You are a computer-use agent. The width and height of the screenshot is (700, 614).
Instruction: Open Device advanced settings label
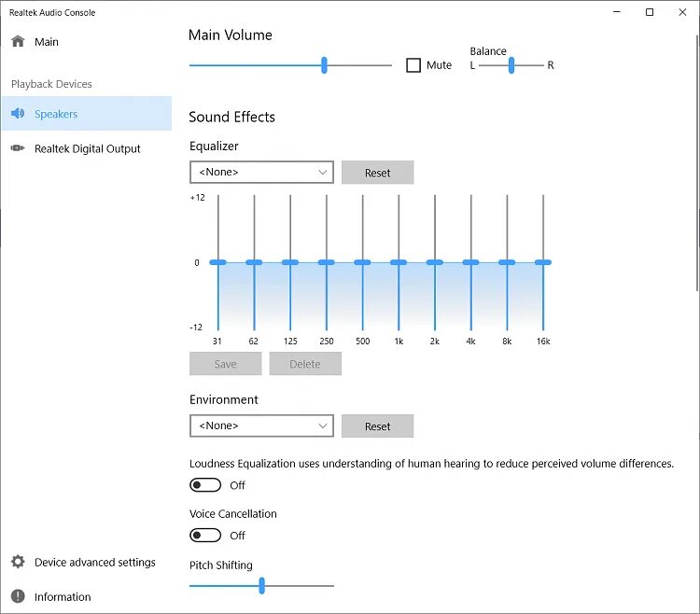point(95,563)
